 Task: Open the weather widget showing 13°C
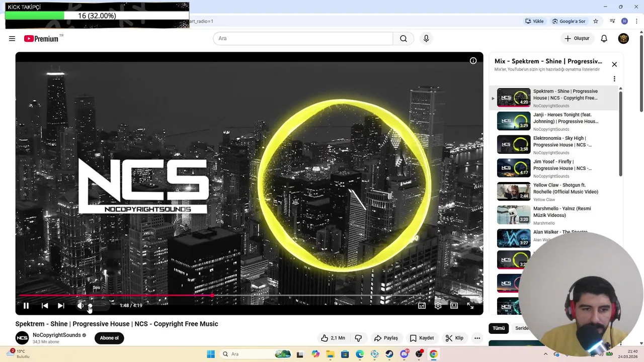coord(19,354)
